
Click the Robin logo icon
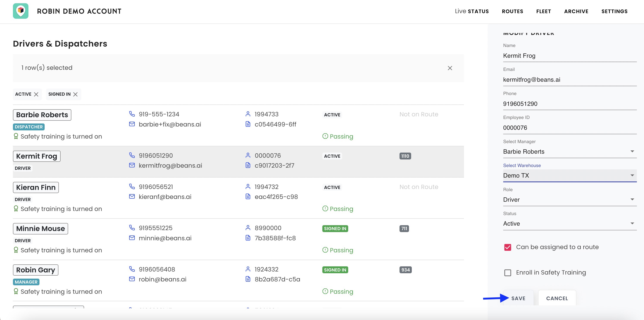(x=21, y=11)
